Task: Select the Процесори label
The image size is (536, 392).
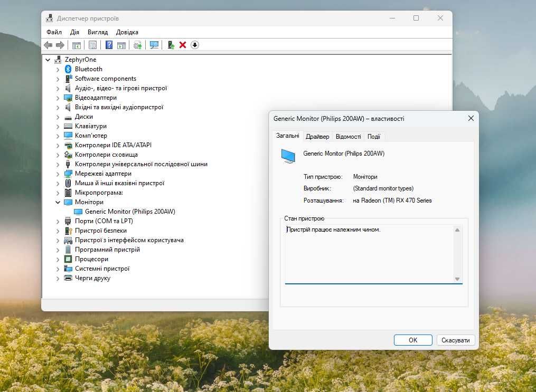Action: [91, 259]
